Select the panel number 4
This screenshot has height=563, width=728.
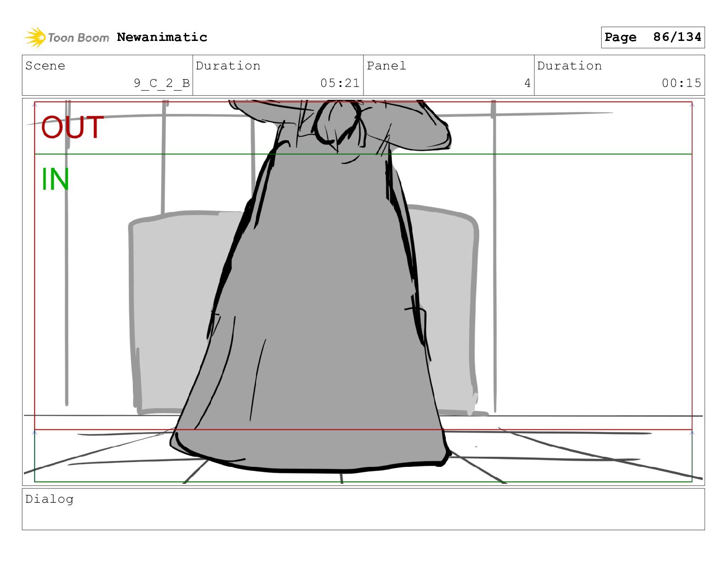click(x=527, y=83)
